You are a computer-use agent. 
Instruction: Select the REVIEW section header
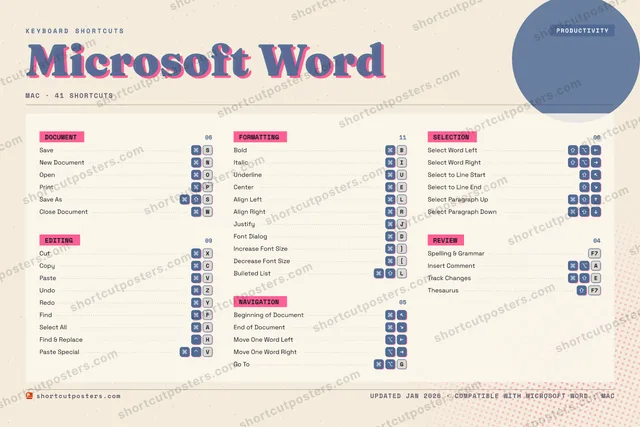tap(446, 240)
